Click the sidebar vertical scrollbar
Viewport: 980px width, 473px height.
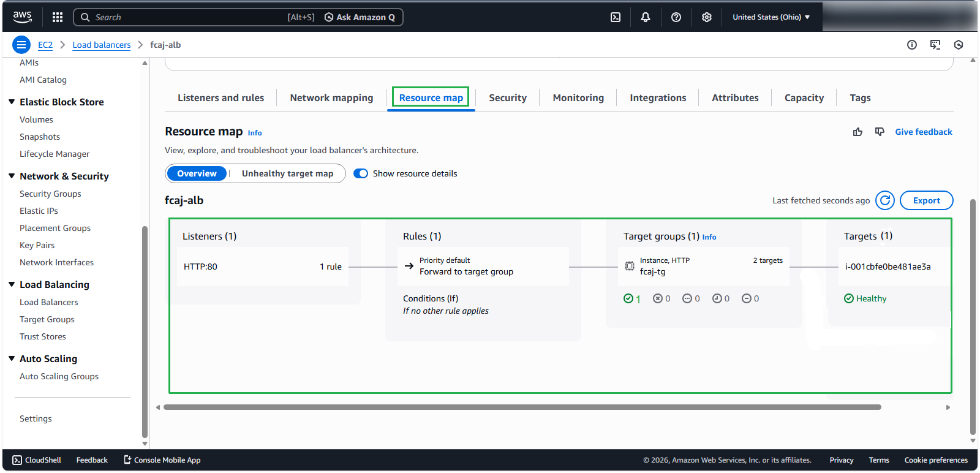point(145,331)
